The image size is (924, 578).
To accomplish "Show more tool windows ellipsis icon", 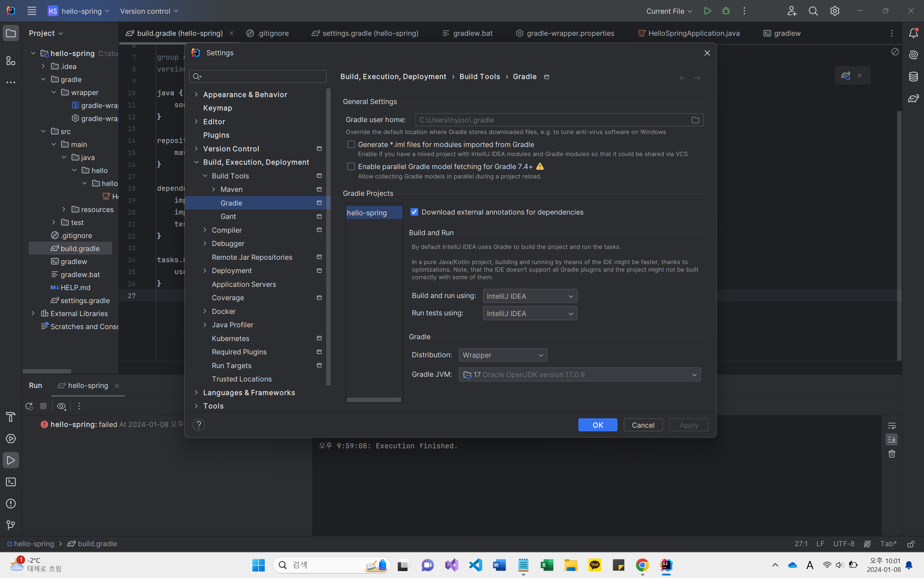I will tap(11, 82).
